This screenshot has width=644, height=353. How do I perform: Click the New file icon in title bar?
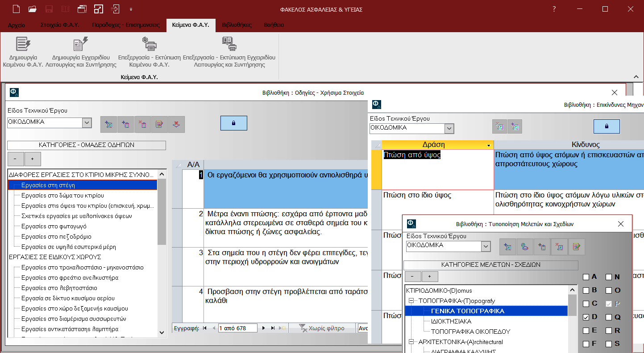point(16,9)
